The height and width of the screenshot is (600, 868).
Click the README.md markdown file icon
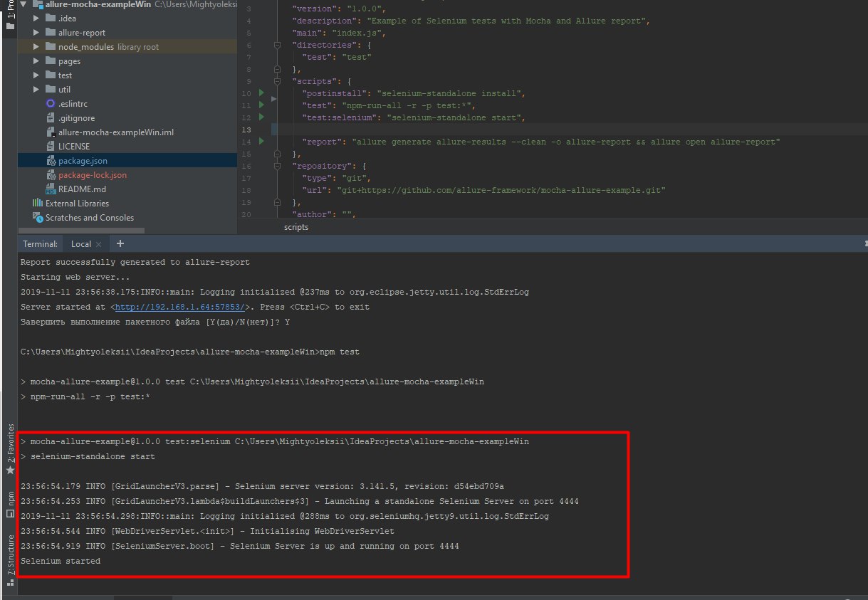click(x=50, y=189)
